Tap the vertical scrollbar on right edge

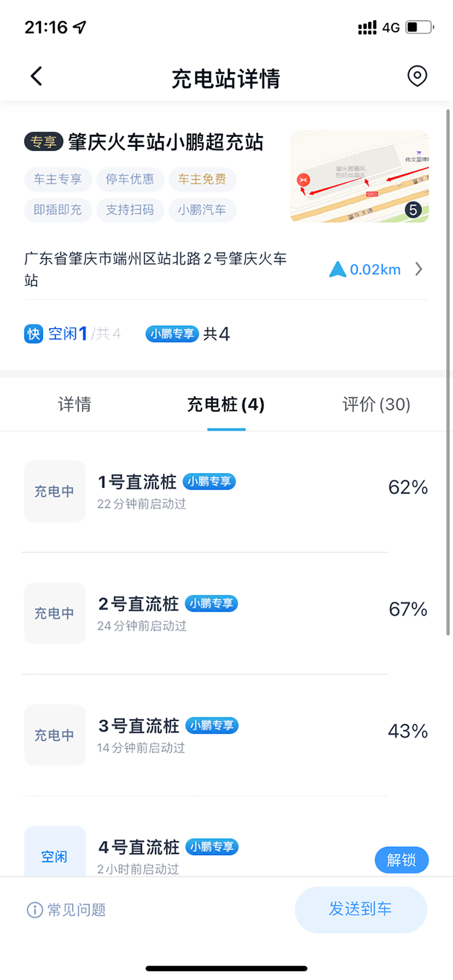[448, 373]
